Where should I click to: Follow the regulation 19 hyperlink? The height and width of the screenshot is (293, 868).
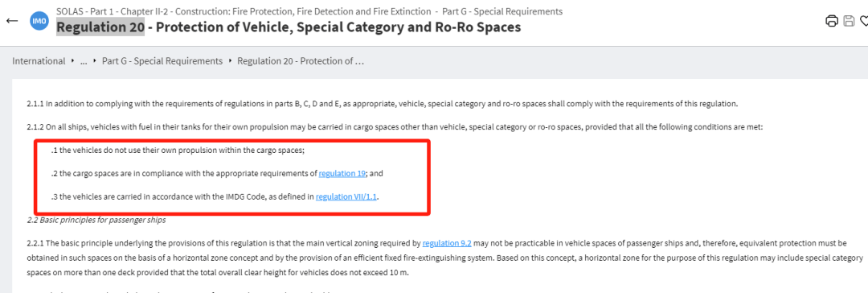click(x=342, y=174)
